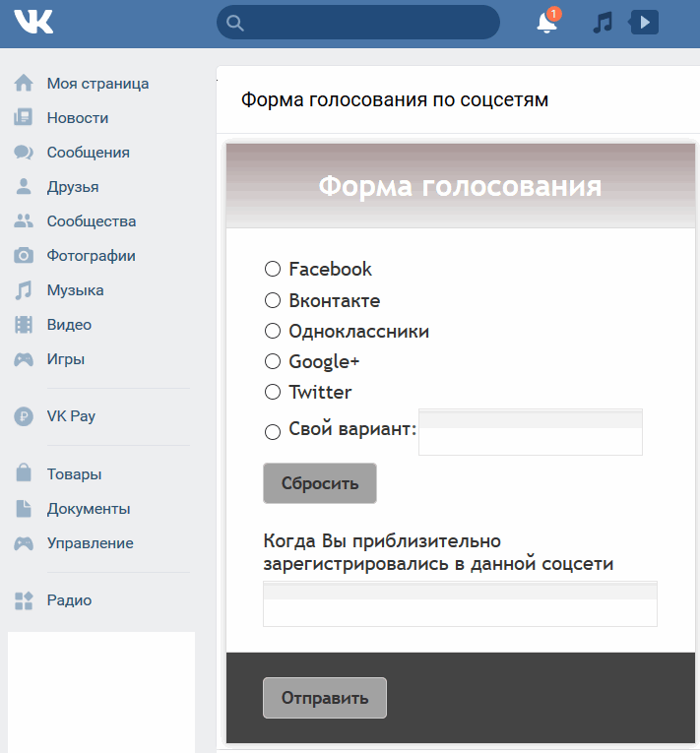Select the Facebook radio option
The image size is (700, 753).
[273, 269]
